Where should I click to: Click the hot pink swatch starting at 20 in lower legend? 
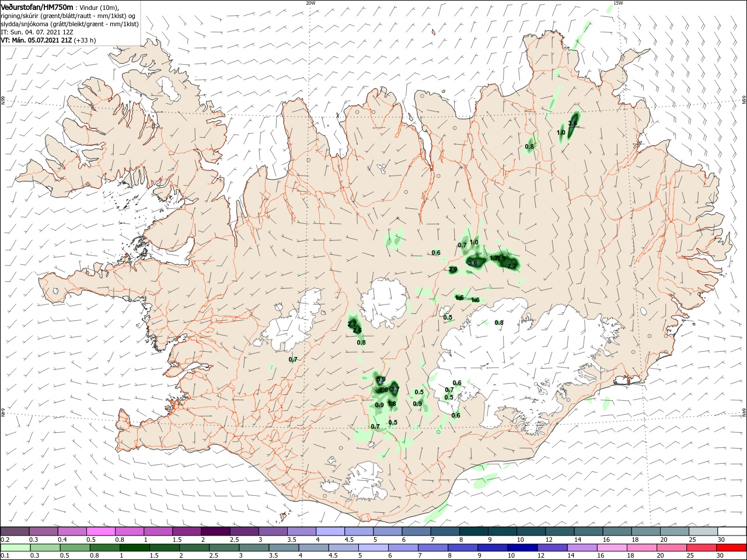(x=671, y=548)
